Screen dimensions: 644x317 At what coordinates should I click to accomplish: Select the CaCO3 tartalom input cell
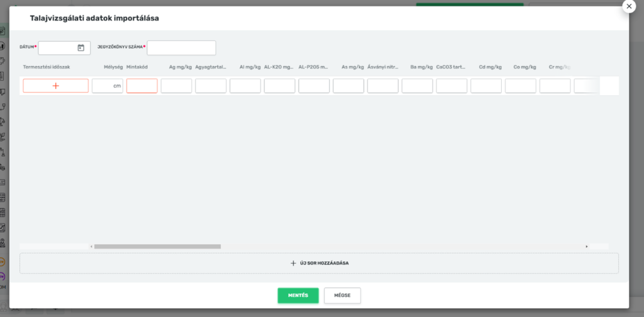pyautogui.click(x=452, y=86)
